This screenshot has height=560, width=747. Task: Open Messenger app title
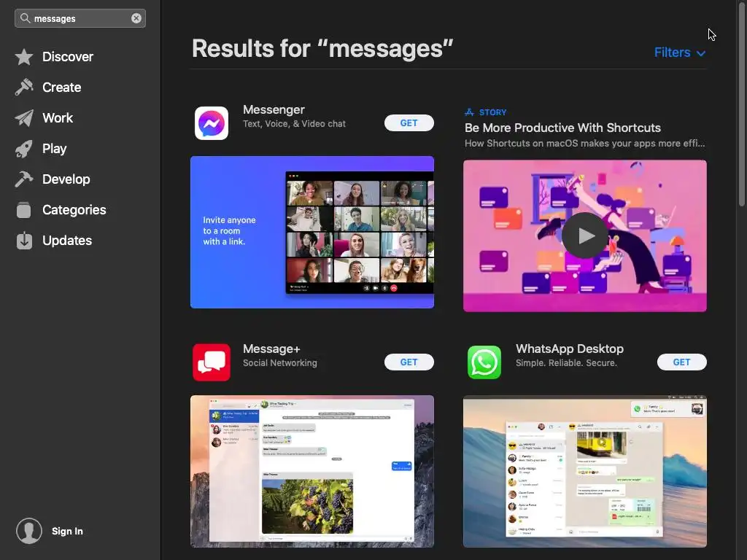(274, 109)
